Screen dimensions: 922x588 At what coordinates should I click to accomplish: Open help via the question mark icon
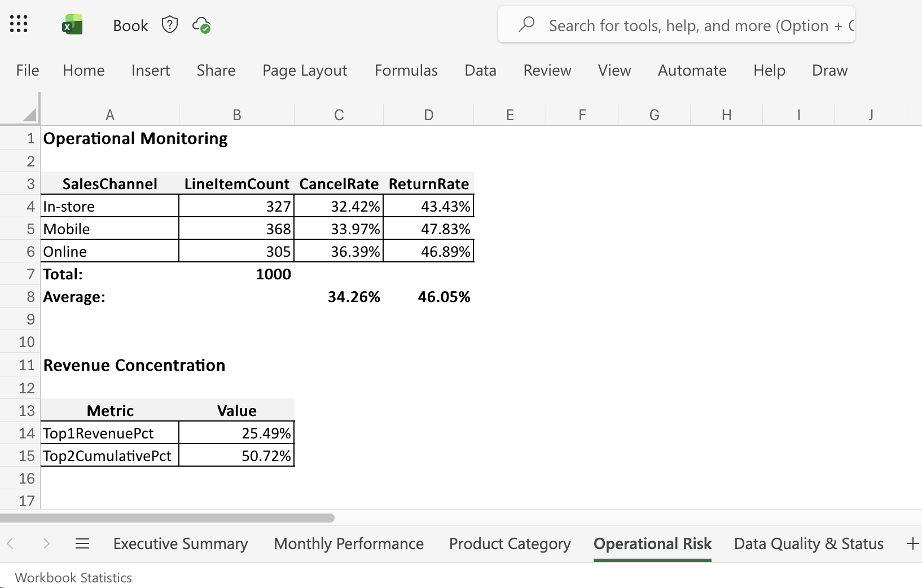[x=169, y=24]
